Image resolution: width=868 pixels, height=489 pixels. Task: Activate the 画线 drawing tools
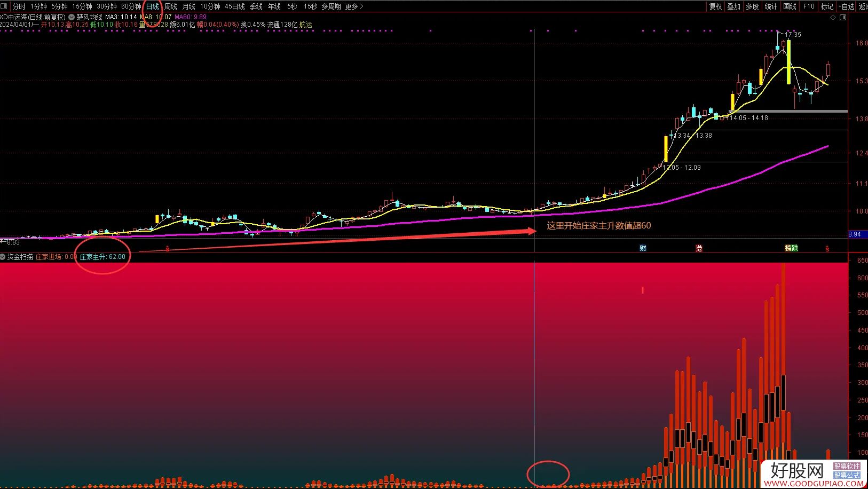point(790,6)
